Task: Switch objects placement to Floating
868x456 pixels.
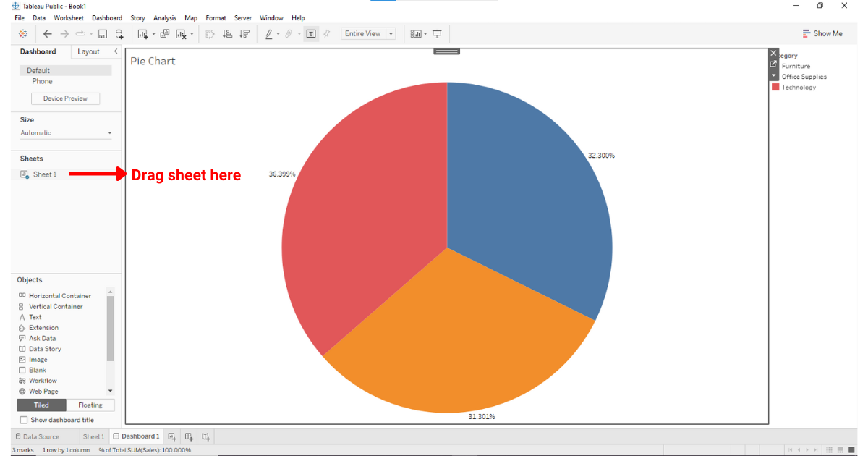Action: 90,405
